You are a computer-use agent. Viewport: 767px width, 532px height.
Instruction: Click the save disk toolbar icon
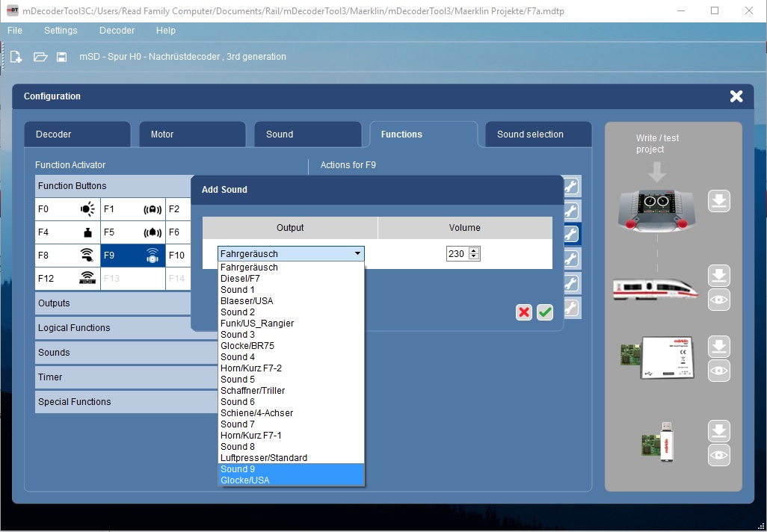(61, 57)
